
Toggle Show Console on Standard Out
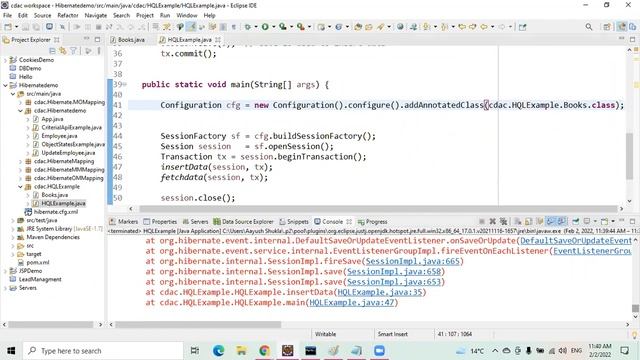point(551,221)
